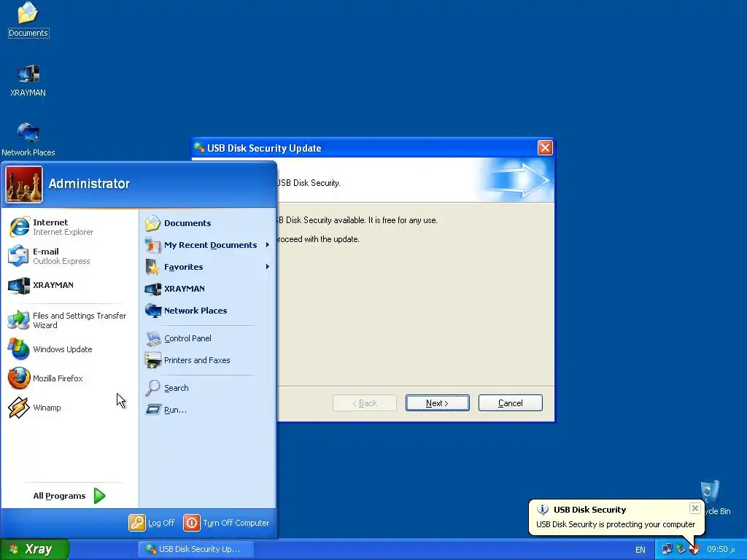Launch Winamp from the Start menu
This screenshot has width=747, height=560.
coord(69,408)
